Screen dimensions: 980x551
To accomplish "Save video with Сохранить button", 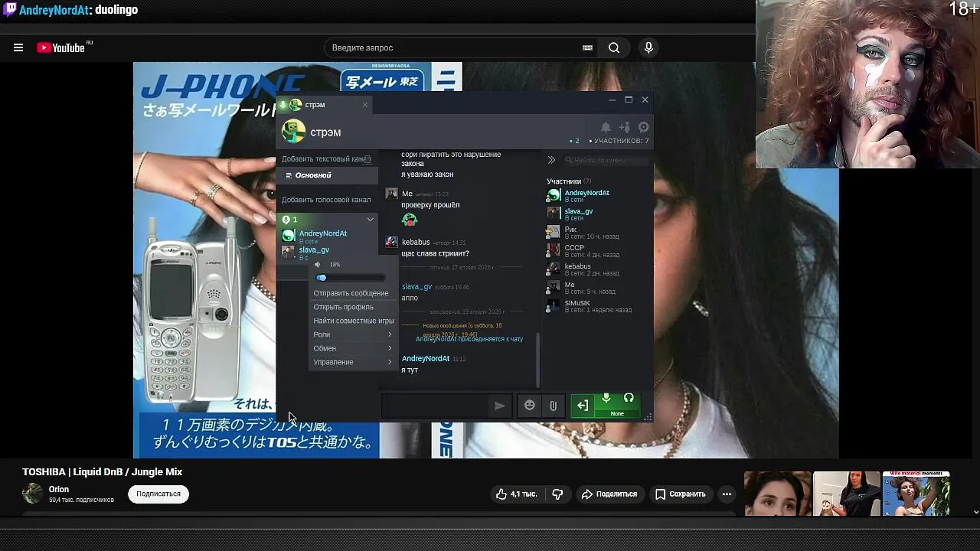I will 681,494.
